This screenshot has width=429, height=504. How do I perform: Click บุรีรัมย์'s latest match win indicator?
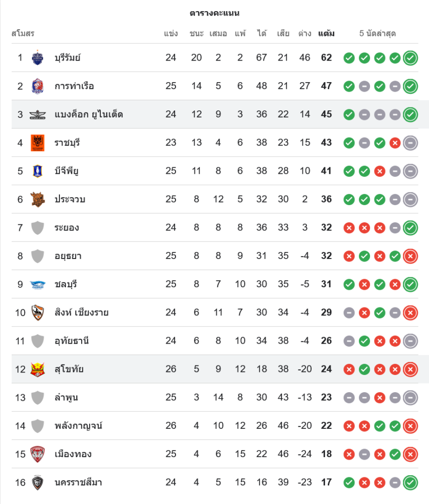[410, 58]
